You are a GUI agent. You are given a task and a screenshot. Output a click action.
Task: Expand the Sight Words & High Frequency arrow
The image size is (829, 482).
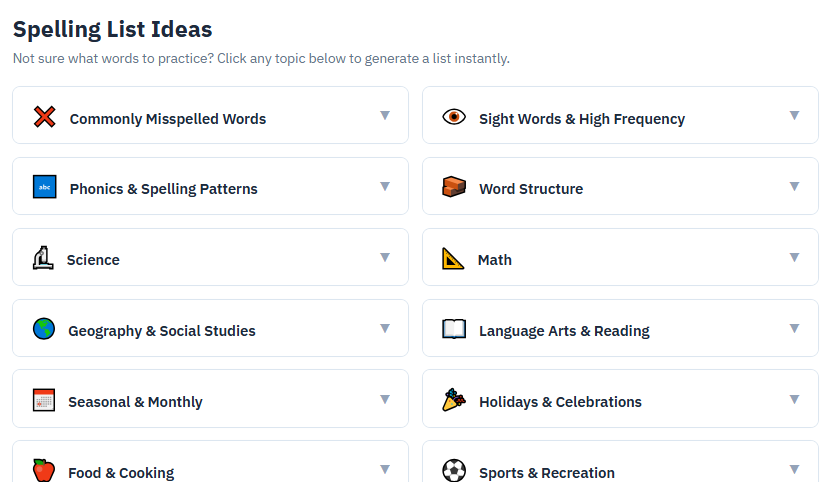795,116
